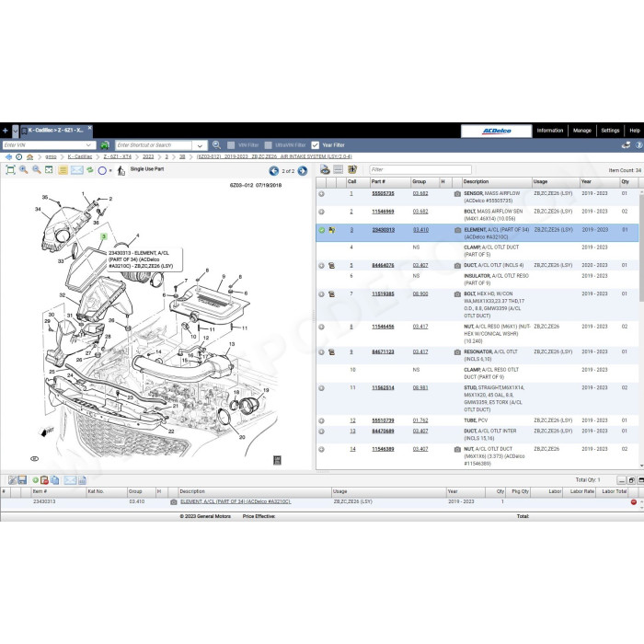Image resolution: width=644 pixels, height=644 pixels.
Task: Open the yellow notes icon
Action: pyautogui.click(x=63, y=170)
